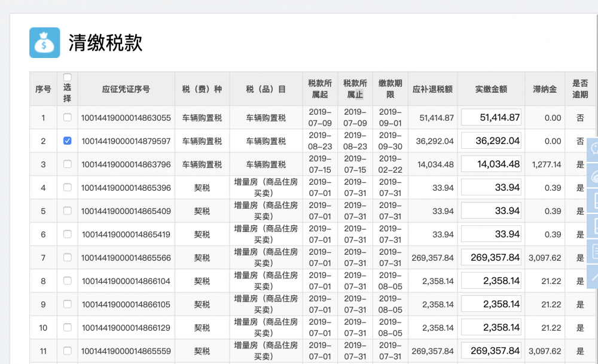The height and width of the screenshot is (364, 598).
Task: Click the 应征凭证序号 column header
Action: coord(126,89)
